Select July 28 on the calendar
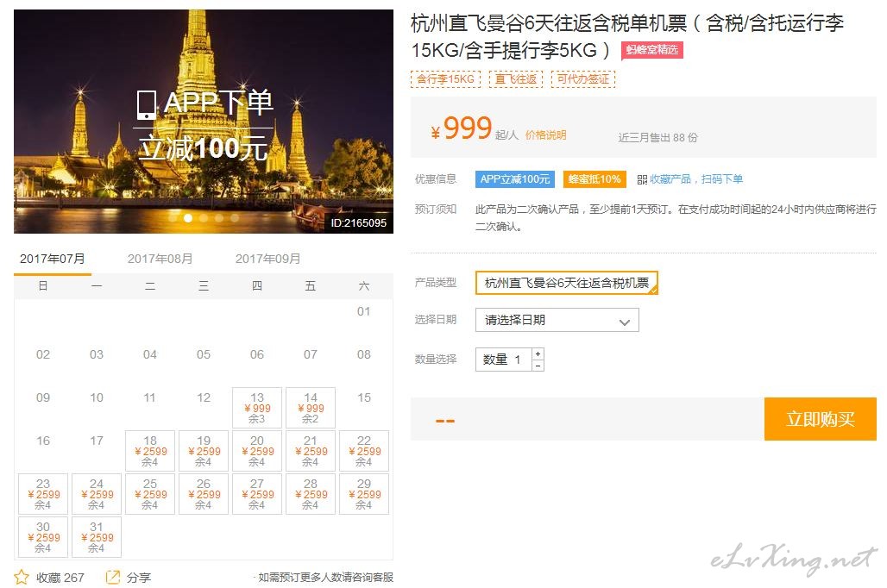Screen dimensions: 887x588 [311, 493]
